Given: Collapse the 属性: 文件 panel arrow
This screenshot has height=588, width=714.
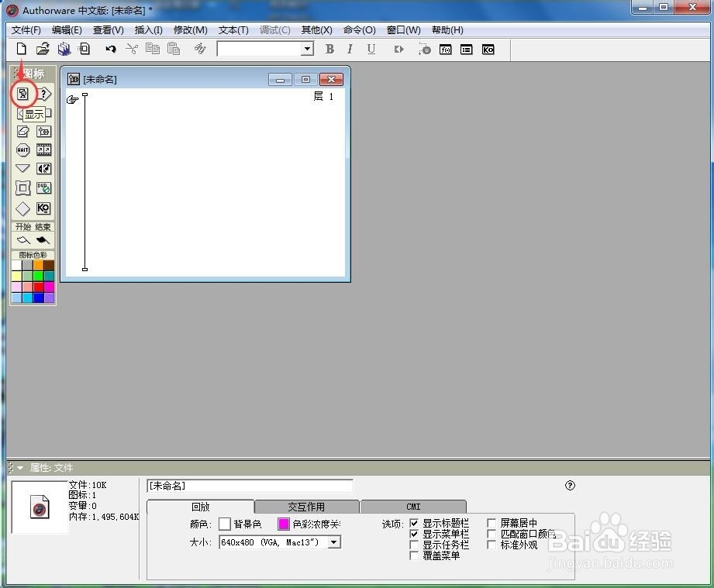Looking at the screenshot, I should [20, 468].
